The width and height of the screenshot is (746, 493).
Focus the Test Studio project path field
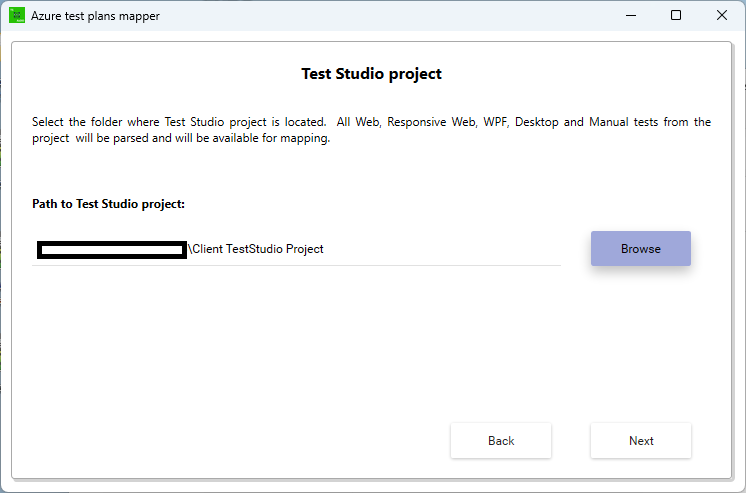tap(296, 249)
